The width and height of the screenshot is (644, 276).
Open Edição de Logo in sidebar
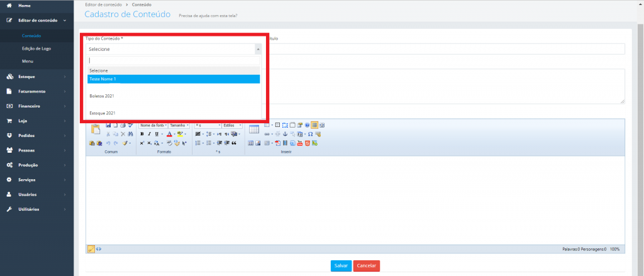[x=36, y=48]
